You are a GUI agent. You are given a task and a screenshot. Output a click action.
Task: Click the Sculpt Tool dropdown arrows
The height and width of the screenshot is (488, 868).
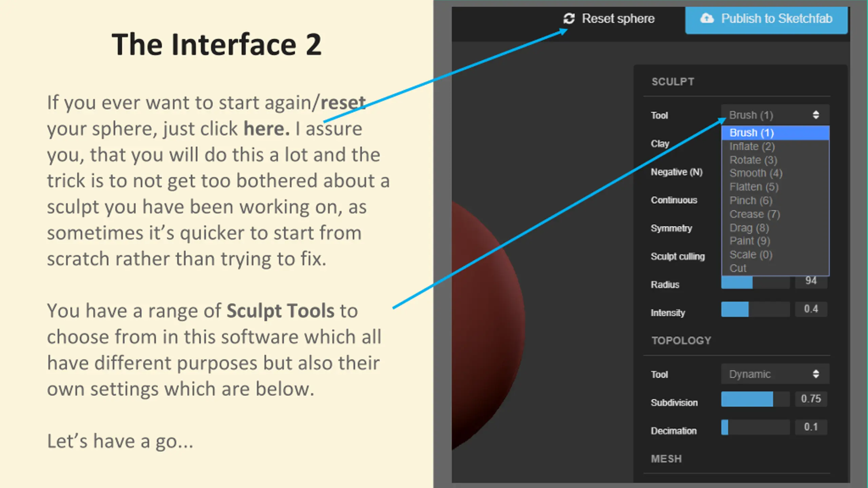point(816,115)
